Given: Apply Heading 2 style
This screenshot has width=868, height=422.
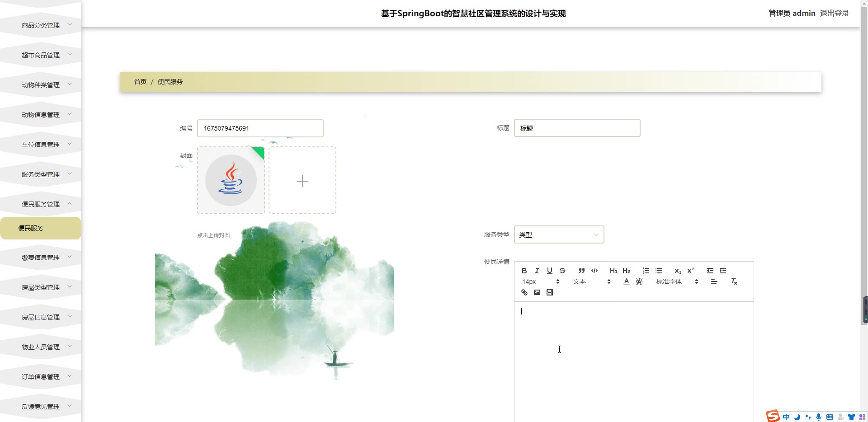Looking at the screenshot, I should [x=626, y=271].
